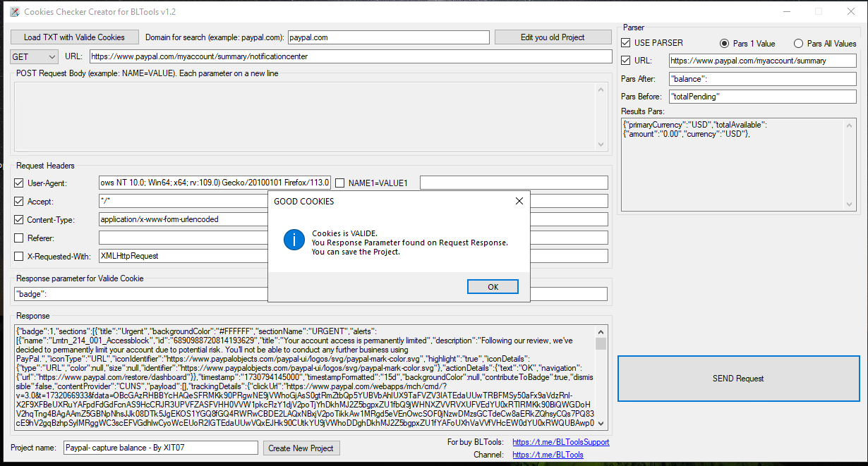Confirm the GOOD COOKIES dialog with OK
This screenshot has height=466, width=868.
pos(493,287)
